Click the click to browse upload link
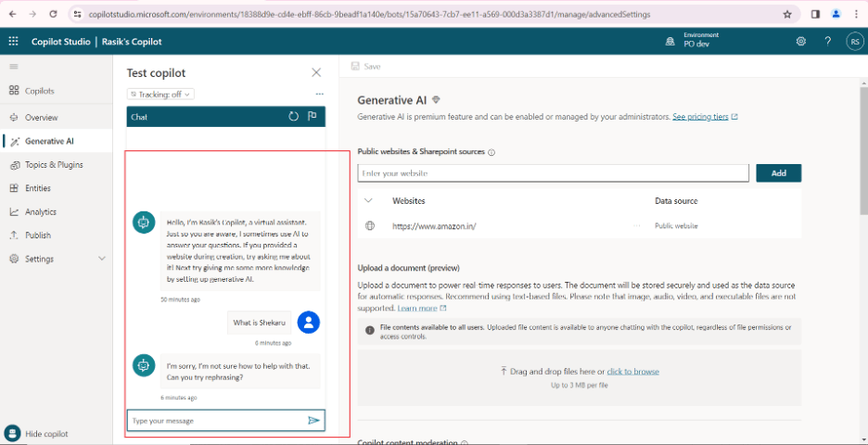868x445 pixels. (x=632, y=372)
